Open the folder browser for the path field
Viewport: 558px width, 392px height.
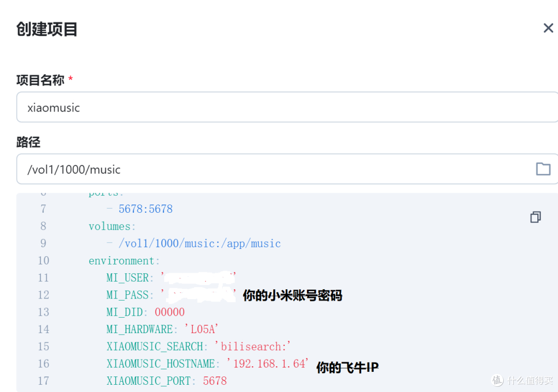click(543, 169)
